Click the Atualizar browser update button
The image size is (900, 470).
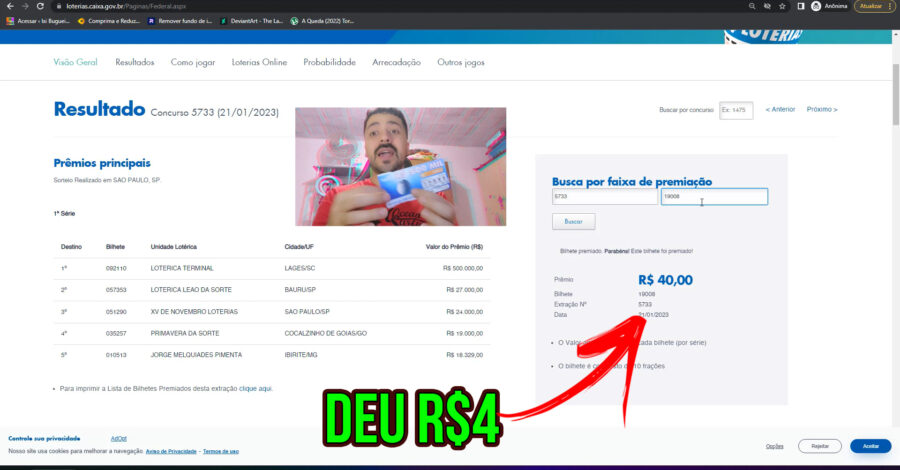(x=871, y=6)
